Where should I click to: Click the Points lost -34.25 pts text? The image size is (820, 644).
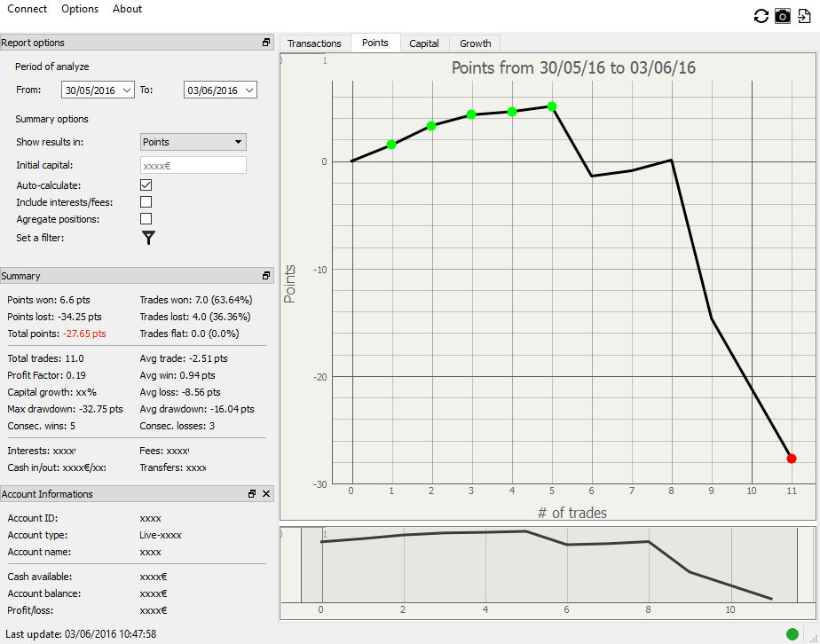54,317
